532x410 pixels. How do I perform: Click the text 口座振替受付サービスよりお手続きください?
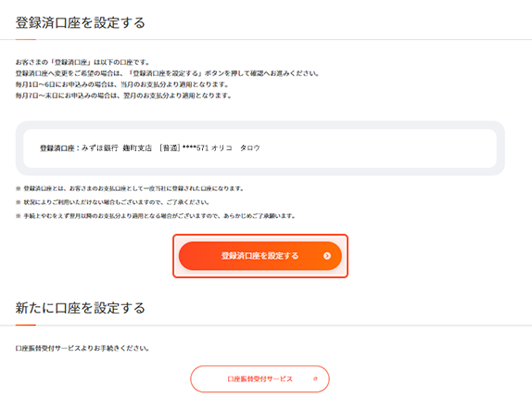tap(82, 348)
